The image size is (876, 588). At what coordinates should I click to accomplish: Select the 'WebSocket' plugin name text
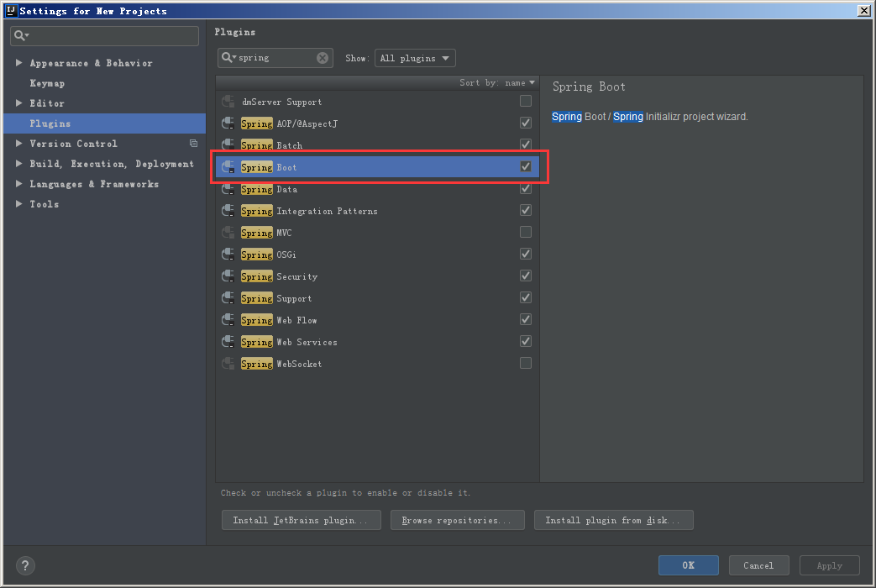tap(299, 364)
